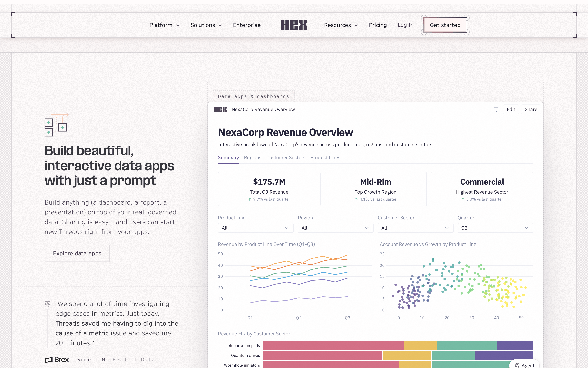Open the Quarter dropdown showing Q3
Screen dimensions: 588x368
495,228
